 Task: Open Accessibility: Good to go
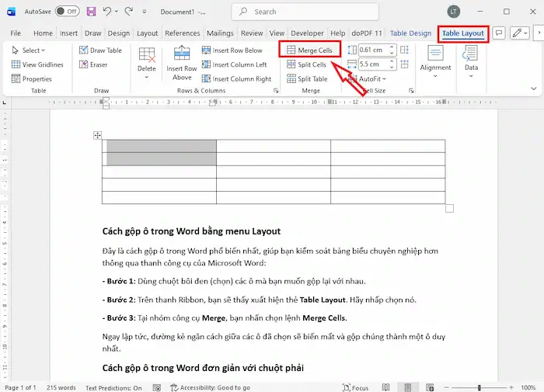pos(211,387)
